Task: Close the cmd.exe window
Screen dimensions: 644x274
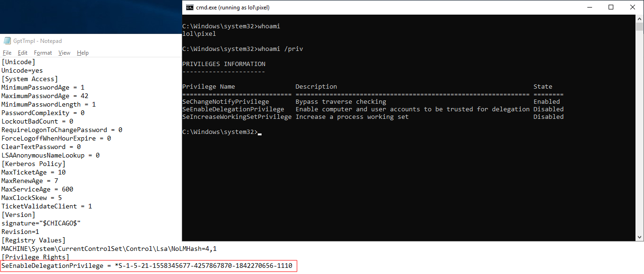Action: tap(633, 8)
